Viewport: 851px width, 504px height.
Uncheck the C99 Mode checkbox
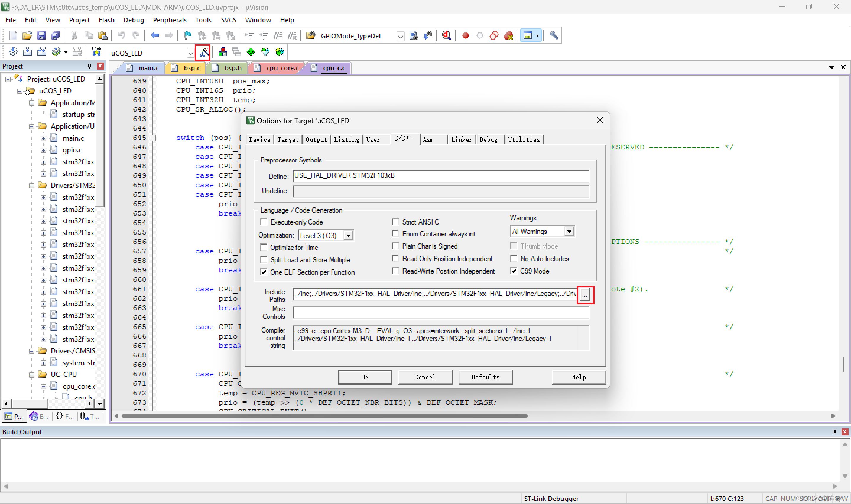514,271
